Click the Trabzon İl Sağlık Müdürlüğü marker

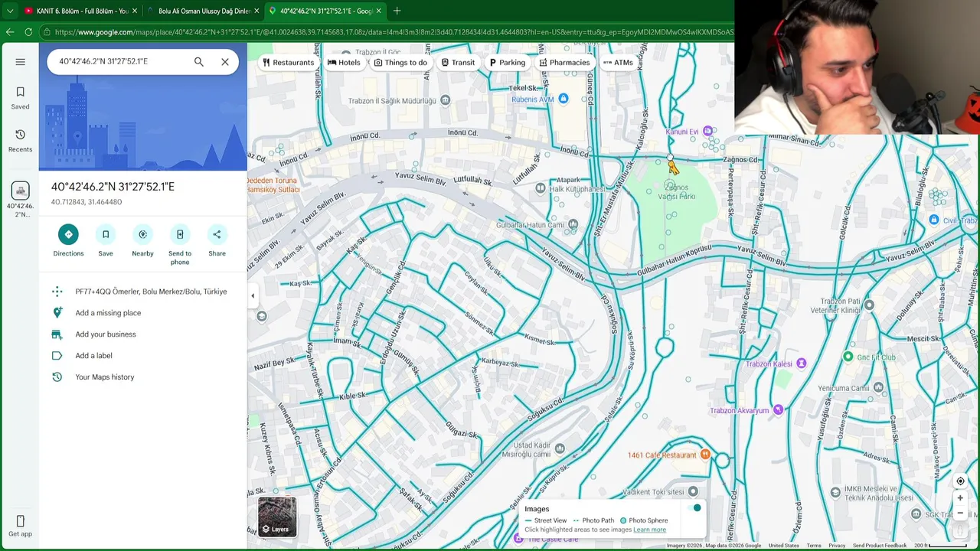(x=445, y=100)
